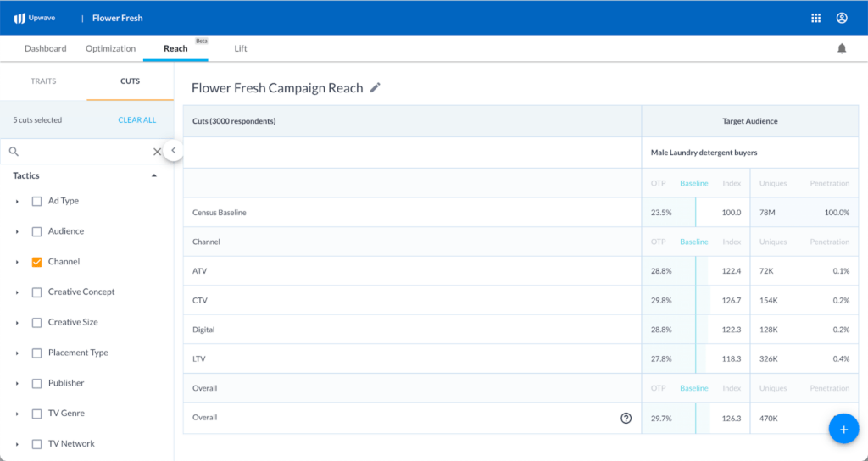Click the 126.7 index value for CTV
868x461 pixels.
(732, 301)
